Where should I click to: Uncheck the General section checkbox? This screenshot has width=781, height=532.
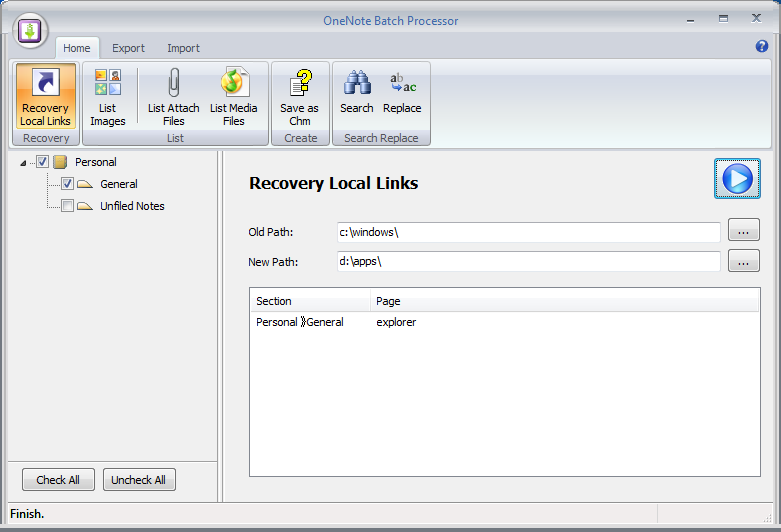[67, 183]
